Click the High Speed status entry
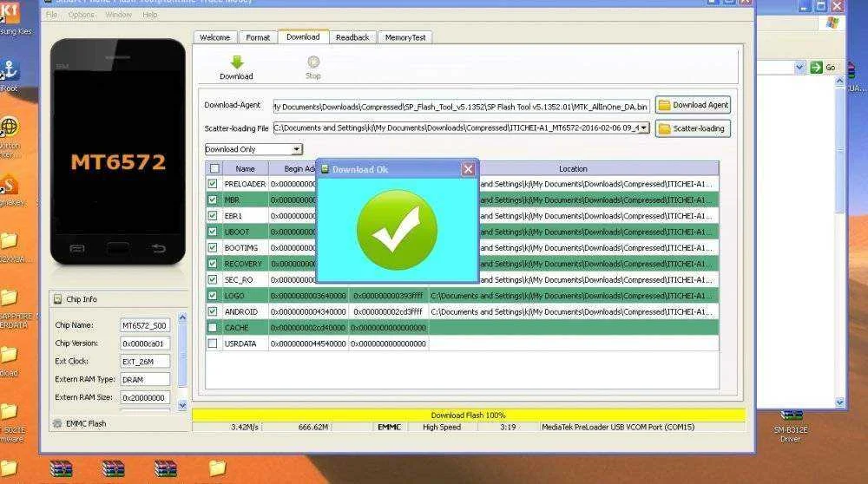The height and width of the screenshot is (484, 868). click(442, 427)
